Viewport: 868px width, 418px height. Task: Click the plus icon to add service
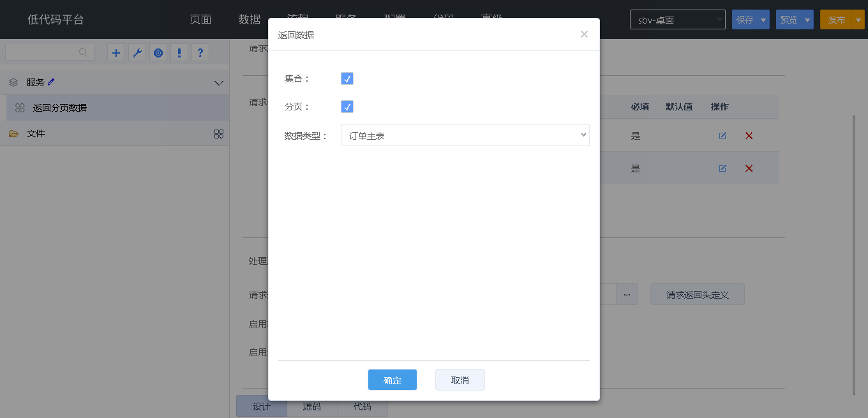tap(116, 53)
